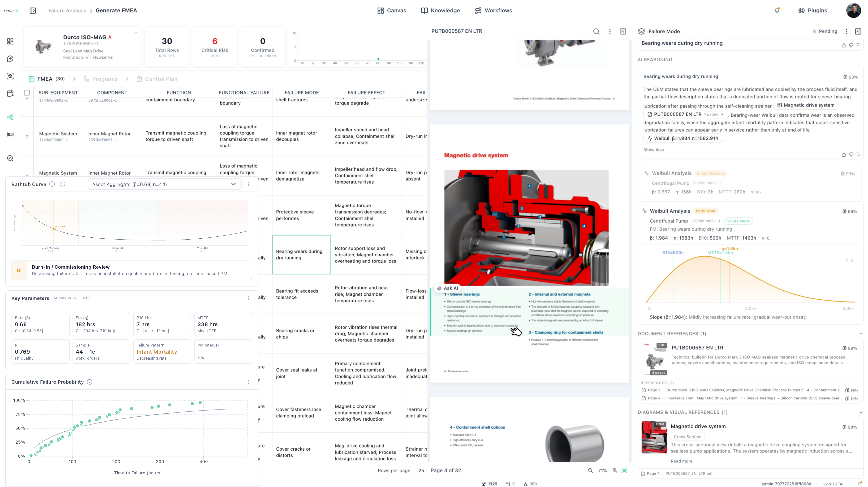Switch to the FMEA (30) tab
868x487 pixels.
coord(47,79)
